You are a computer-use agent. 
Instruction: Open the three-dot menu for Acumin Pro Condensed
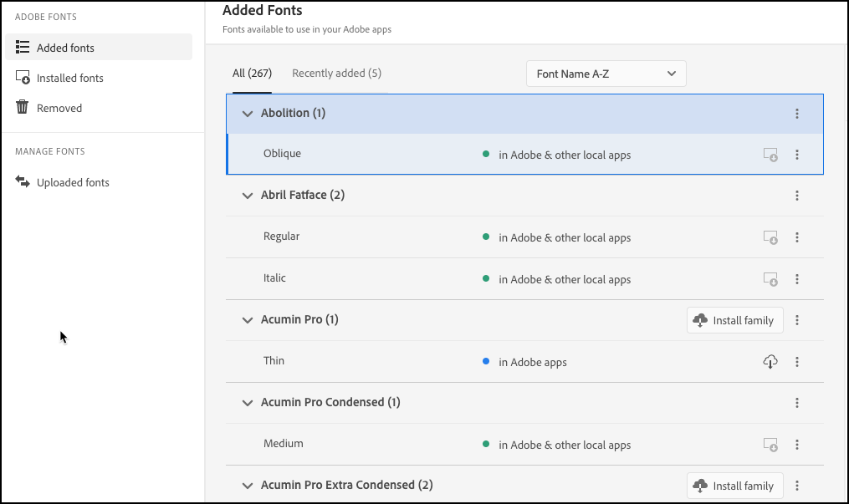point(797,402)
